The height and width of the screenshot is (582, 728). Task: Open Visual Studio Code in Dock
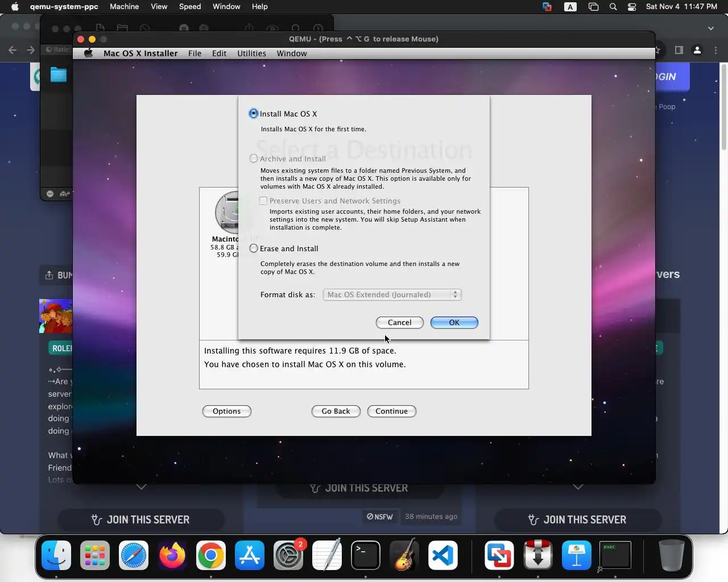pyautogui.click(x=443, y=555)
